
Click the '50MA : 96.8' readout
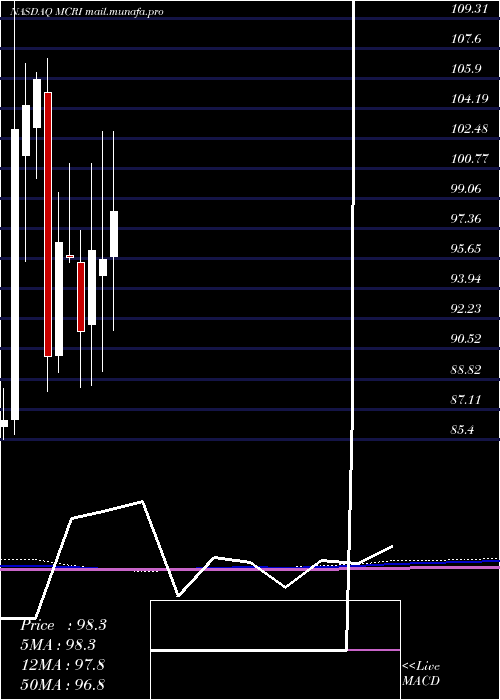63,684
